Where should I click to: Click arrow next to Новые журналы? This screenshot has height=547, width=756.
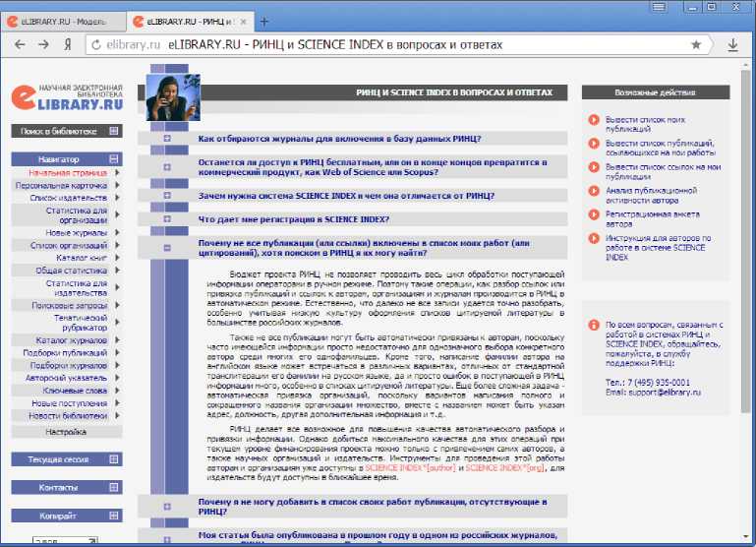click(117, 232)
